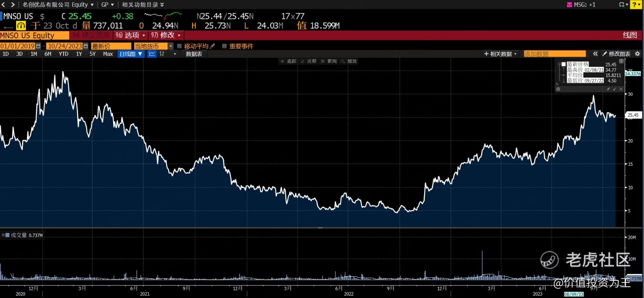Click the 08/09/23 date marker on axis
The width and height of the screenshot is (644, 298).
coord(573,294)
